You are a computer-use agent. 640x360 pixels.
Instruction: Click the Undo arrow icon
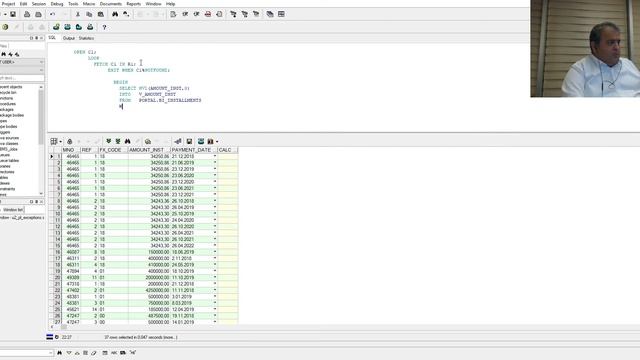pyautogui.click(x=53, y=14)
